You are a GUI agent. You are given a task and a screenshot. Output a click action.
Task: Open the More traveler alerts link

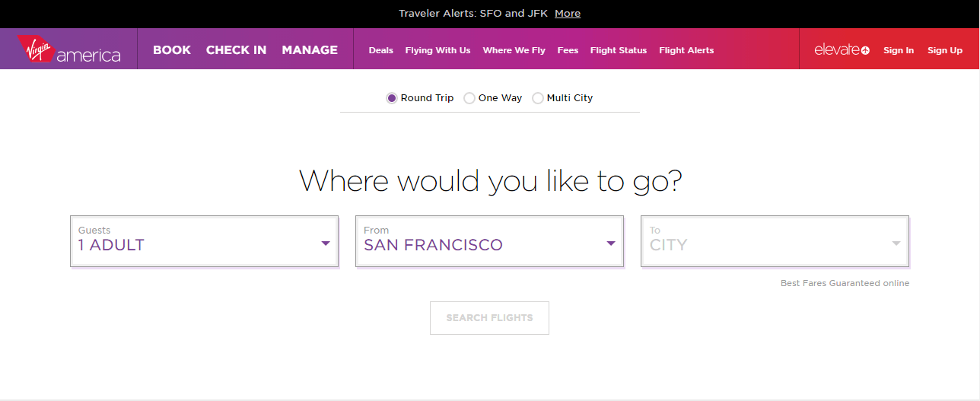(568, 14)
